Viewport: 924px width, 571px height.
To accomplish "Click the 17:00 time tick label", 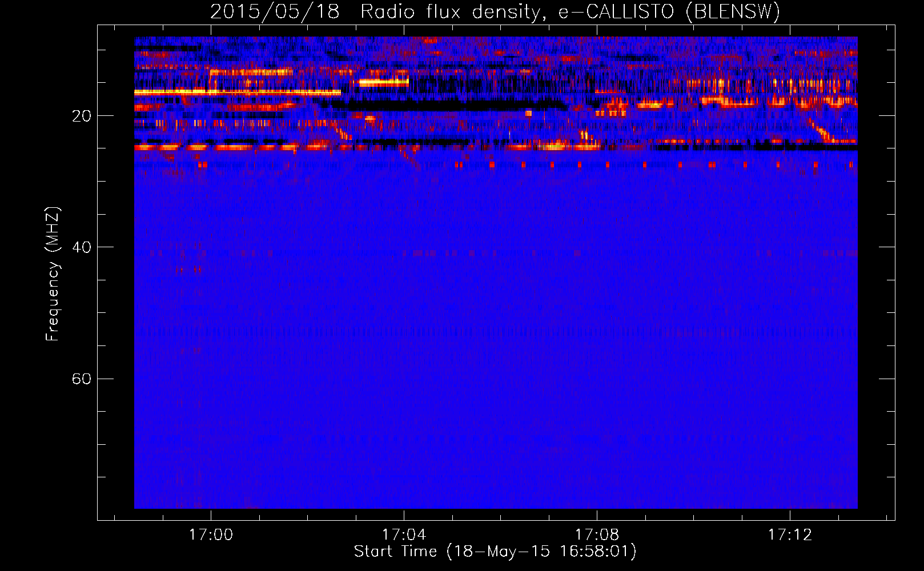I will click(x=211, y=535).
